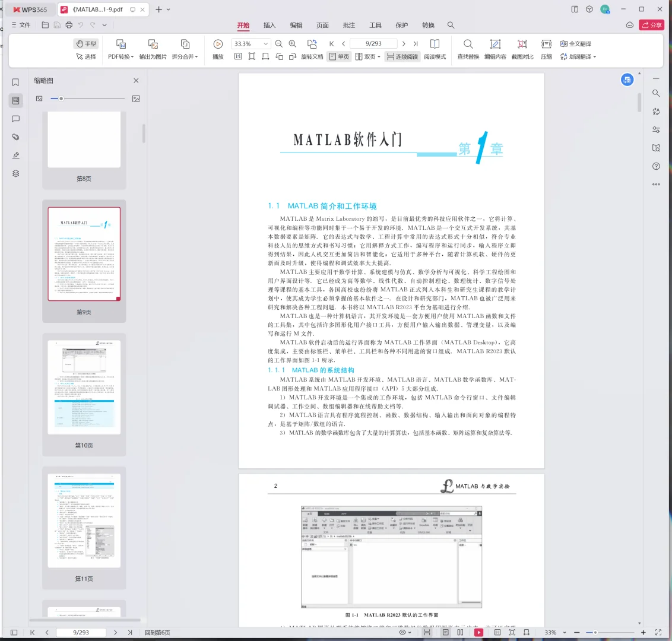Switch to the Page (页面) tab
This screenshot has height=641, width=672.
pyautogui.click(x=323, y=26)
